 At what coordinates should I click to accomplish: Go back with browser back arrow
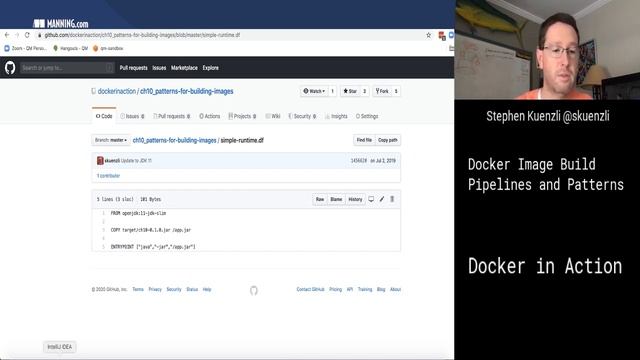pos(7,35)
